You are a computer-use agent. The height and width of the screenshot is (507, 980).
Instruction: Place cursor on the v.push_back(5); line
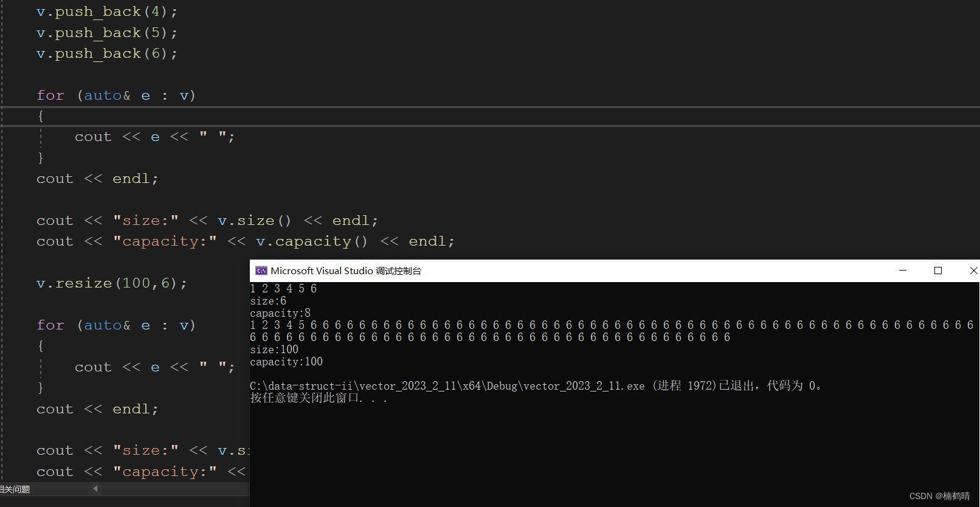(x=107, y=33)
